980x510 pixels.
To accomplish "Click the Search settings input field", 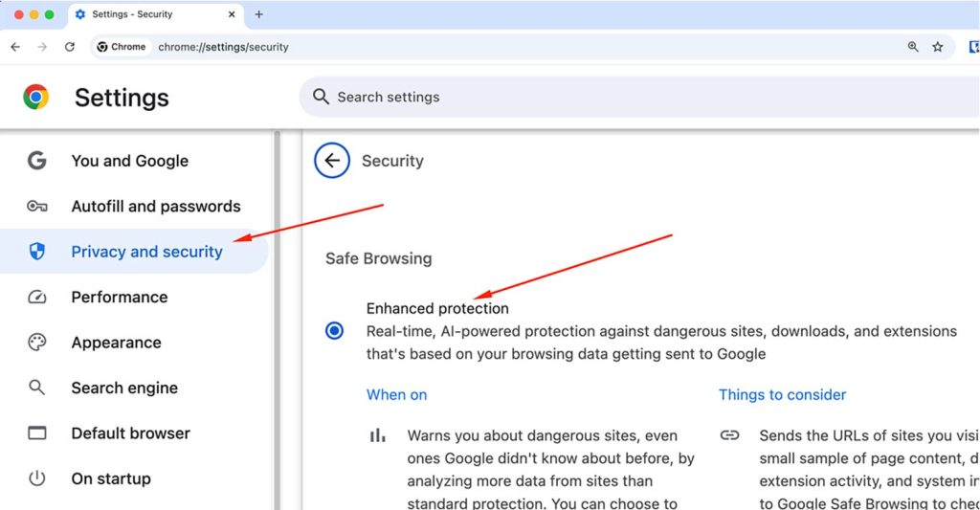I will [x=574, y=97].
